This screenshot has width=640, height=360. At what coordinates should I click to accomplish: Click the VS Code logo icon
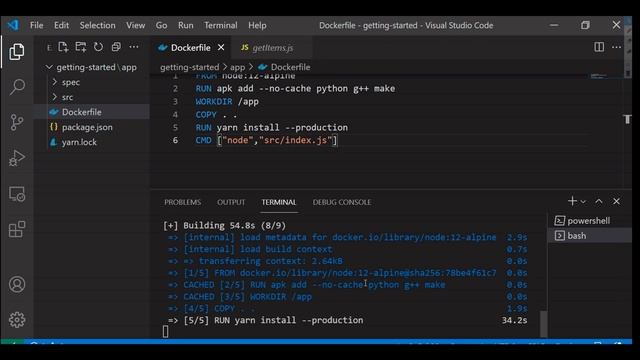click(x=13, y=25)
